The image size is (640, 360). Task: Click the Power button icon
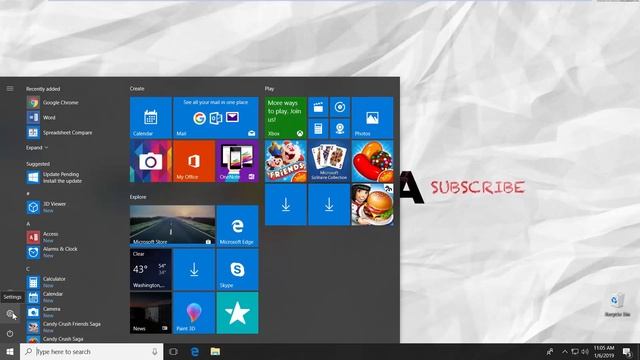[x=10, y=333]
